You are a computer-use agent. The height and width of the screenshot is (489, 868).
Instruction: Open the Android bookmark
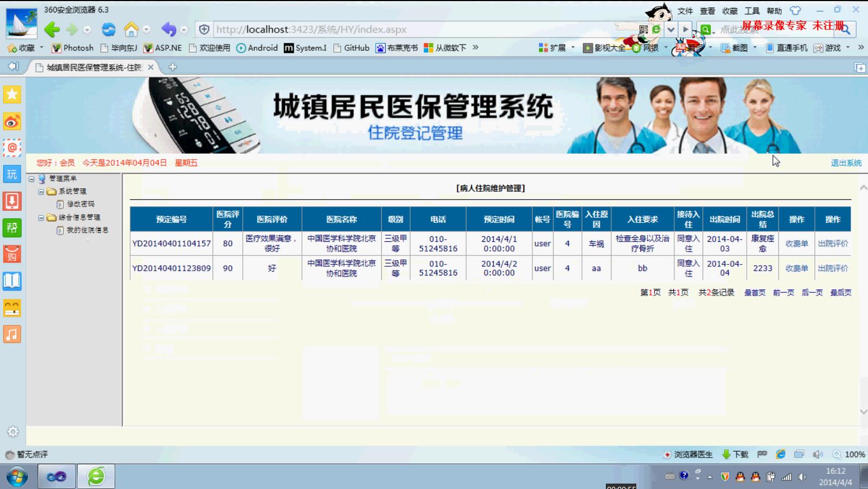click(x=257, y=48)
